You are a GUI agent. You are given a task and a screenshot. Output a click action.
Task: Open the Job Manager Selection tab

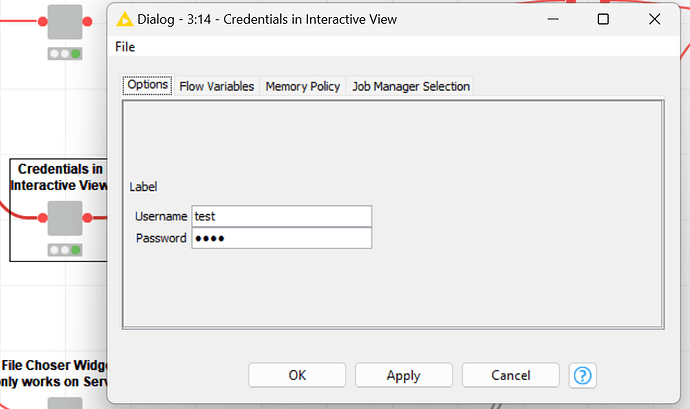point(410,86)
